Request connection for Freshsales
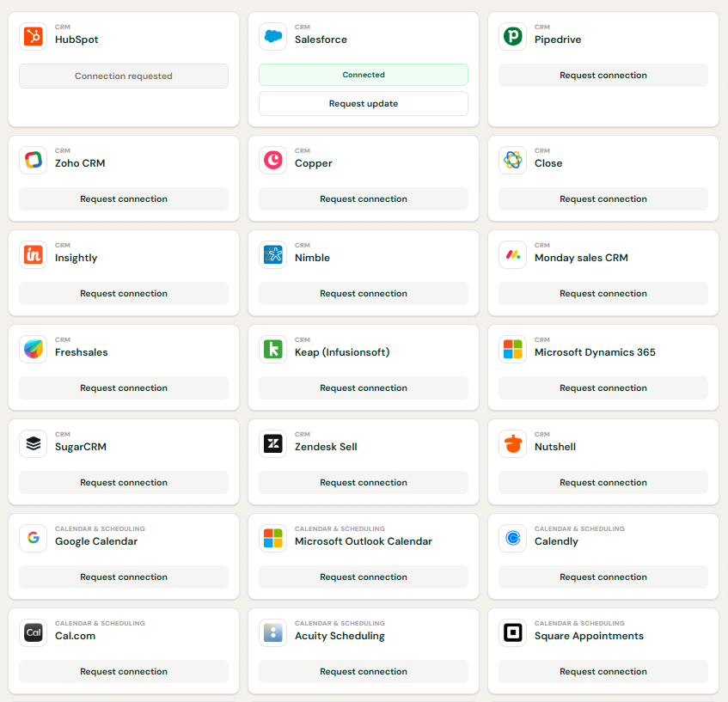Image resolution: width=728 pixels, height=702 pixels. [124, 388]
